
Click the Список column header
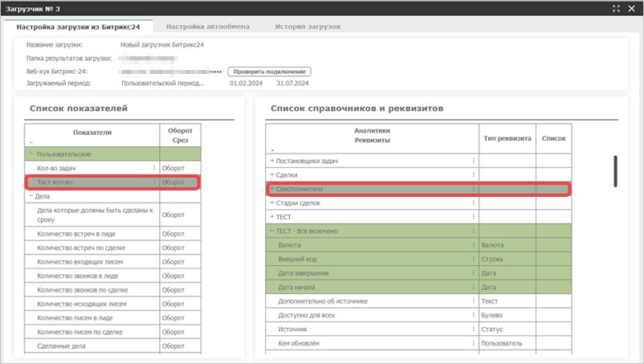(x=553, y=138)
